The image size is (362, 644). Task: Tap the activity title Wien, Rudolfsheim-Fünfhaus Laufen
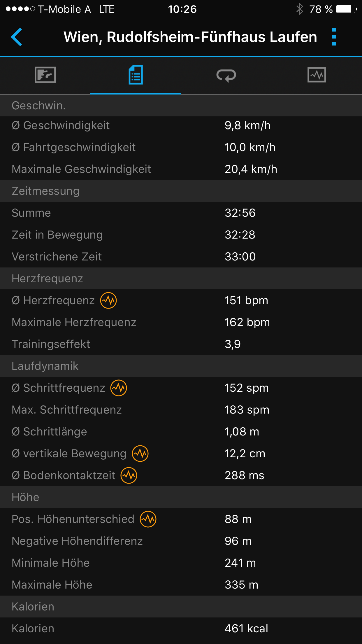pos(190,37)
